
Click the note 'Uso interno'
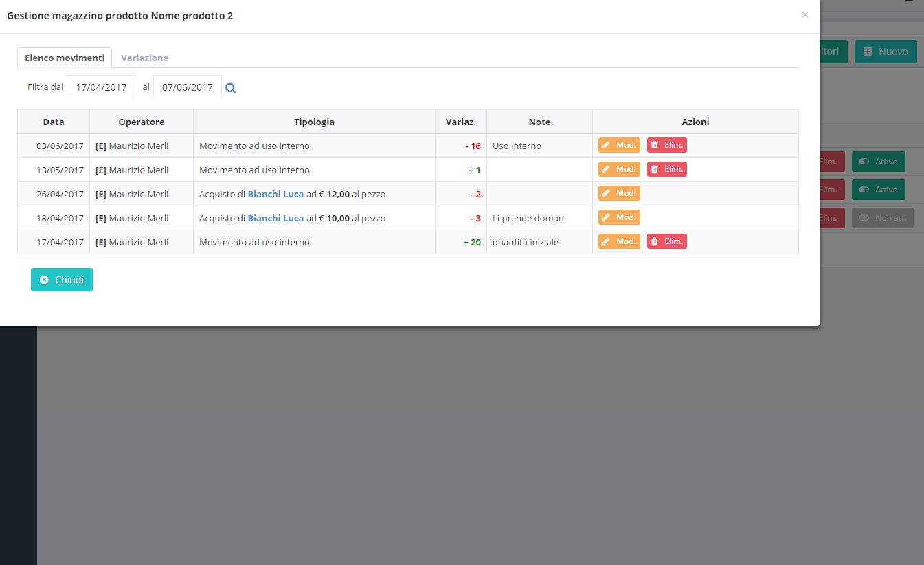pyautogui.click(x=517, y=146)
